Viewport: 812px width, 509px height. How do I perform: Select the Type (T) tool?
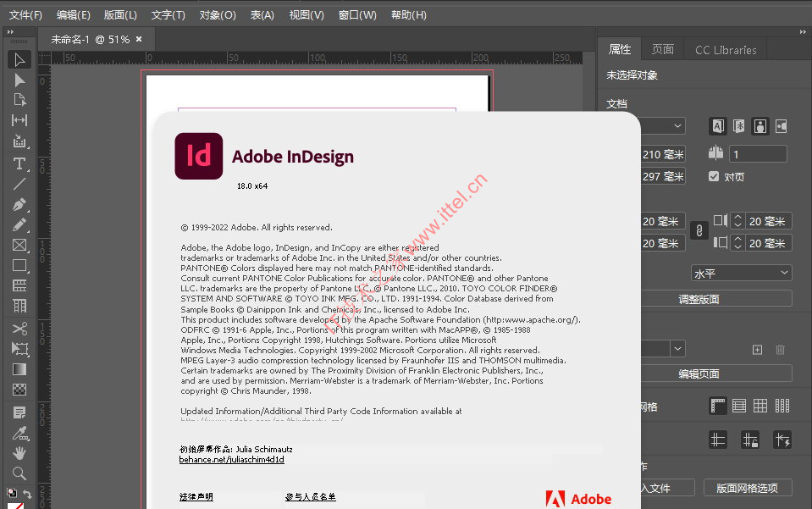pyautogui.click(x=19, y=163)
